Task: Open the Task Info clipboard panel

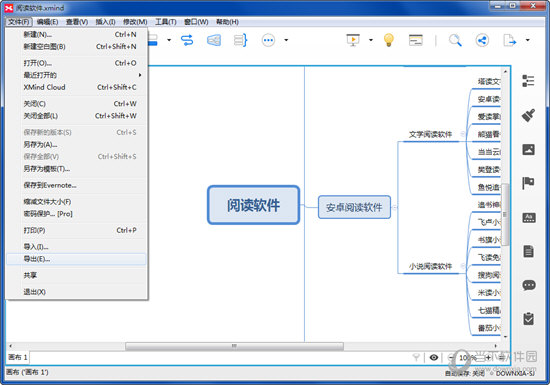Action: [x=529, y=318]
